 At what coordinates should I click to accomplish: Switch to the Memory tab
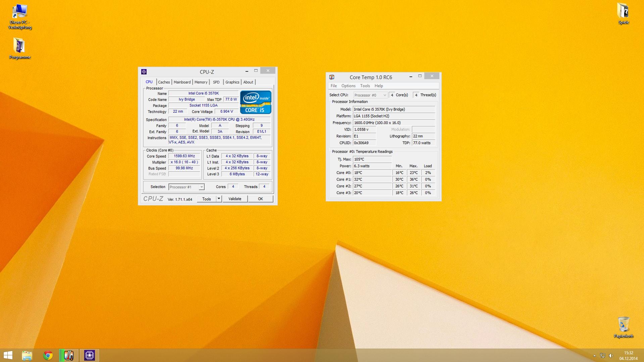201,82
